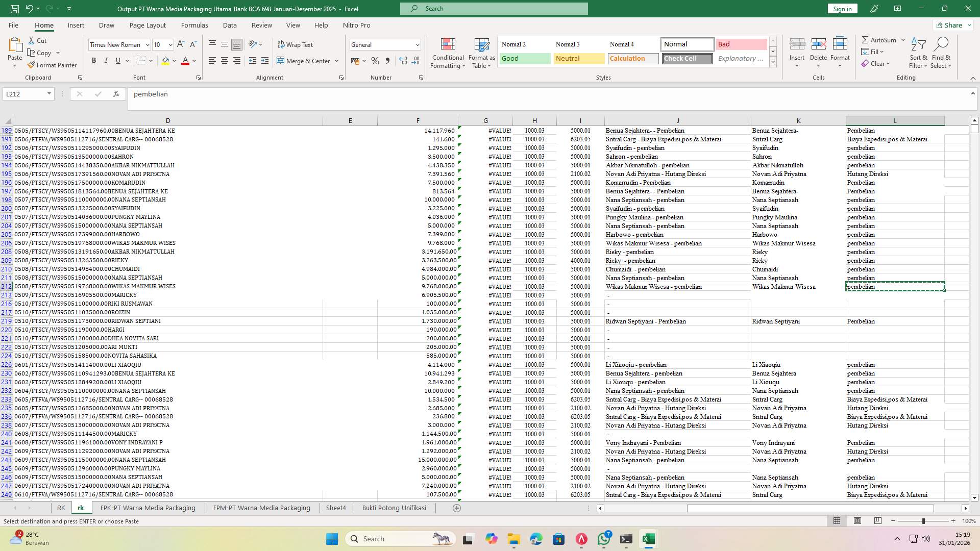Click the Sign in button
Screen dimensions: 980x551
[842, 9]
